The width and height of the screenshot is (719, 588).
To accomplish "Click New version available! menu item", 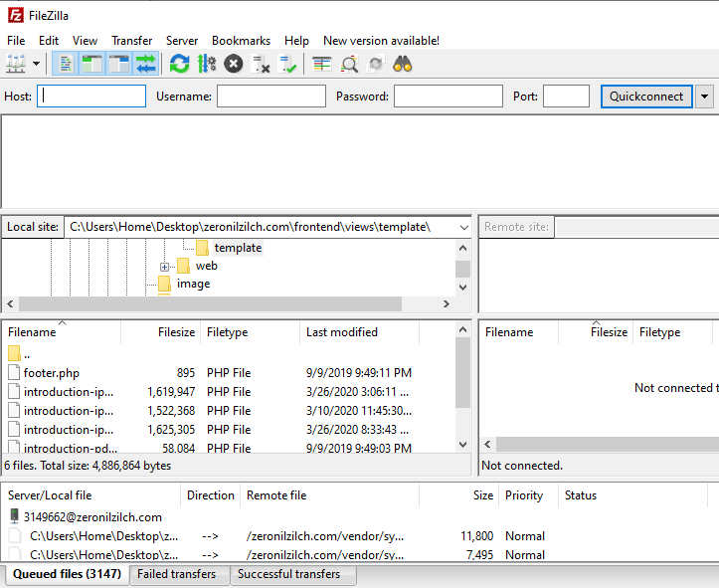I will [x=381, y=41].
